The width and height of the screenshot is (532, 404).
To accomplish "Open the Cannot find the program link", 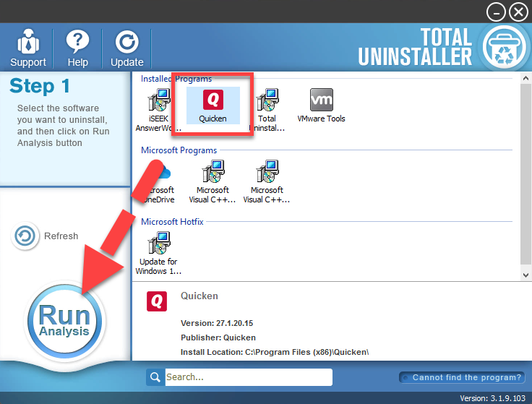I will (462, 377).
